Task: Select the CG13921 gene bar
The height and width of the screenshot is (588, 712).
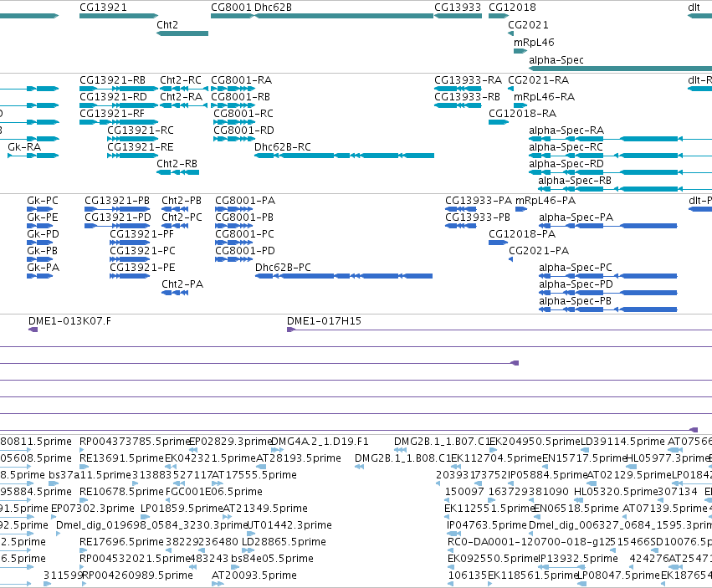Action: [119, 16]
